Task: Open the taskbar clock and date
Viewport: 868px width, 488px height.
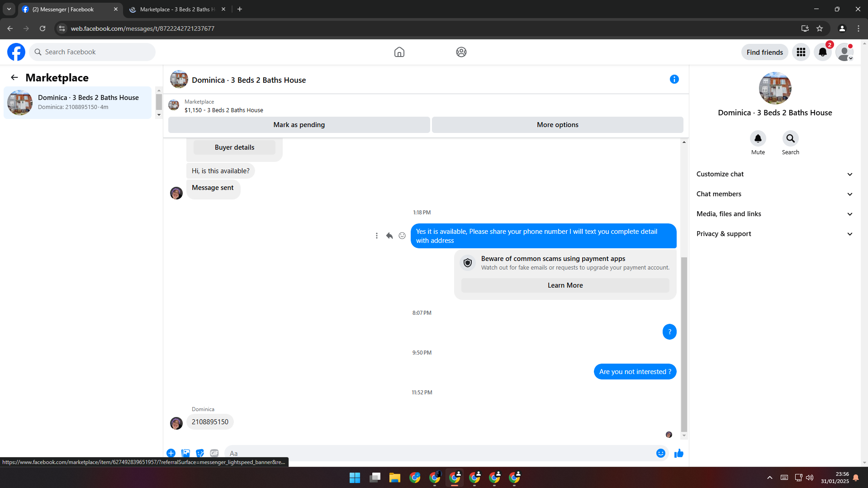Action: pos(835,478)
